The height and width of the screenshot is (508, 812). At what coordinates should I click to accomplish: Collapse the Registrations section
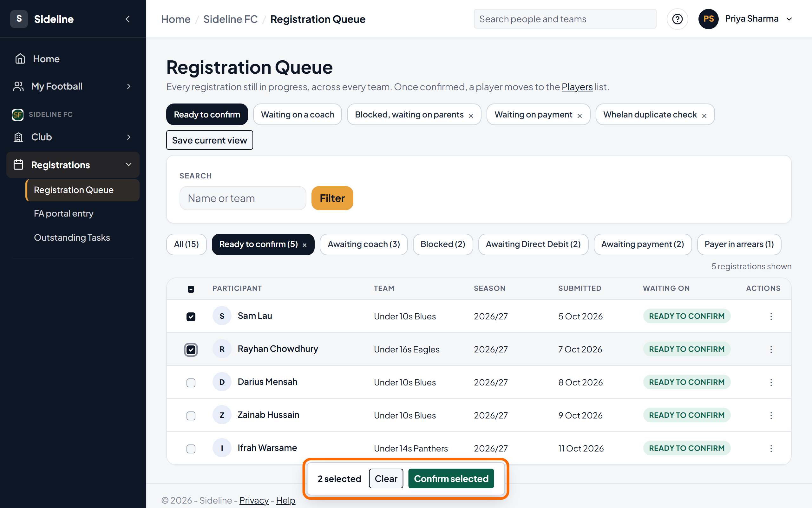pyautogui.click(x=73, y=165)
